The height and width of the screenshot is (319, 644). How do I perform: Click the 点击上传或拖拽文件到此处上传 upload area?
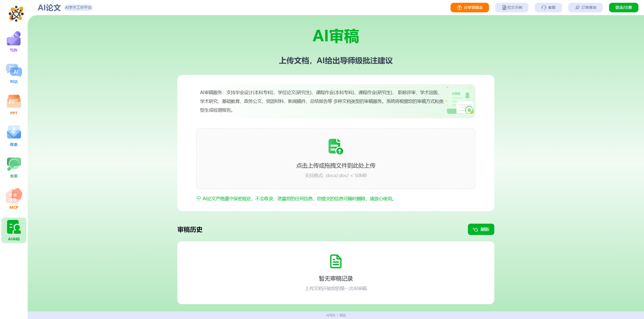(x=336, y=159)
